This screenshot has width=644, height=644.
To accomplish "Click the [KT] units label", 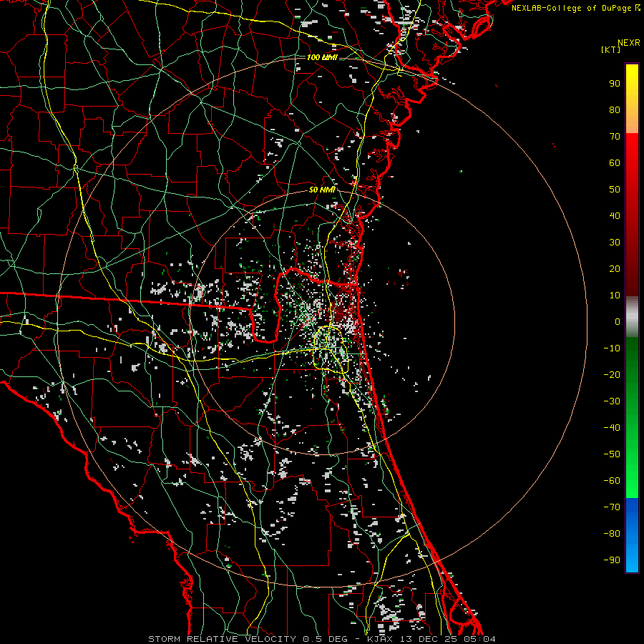I will (x=610, y=49).
